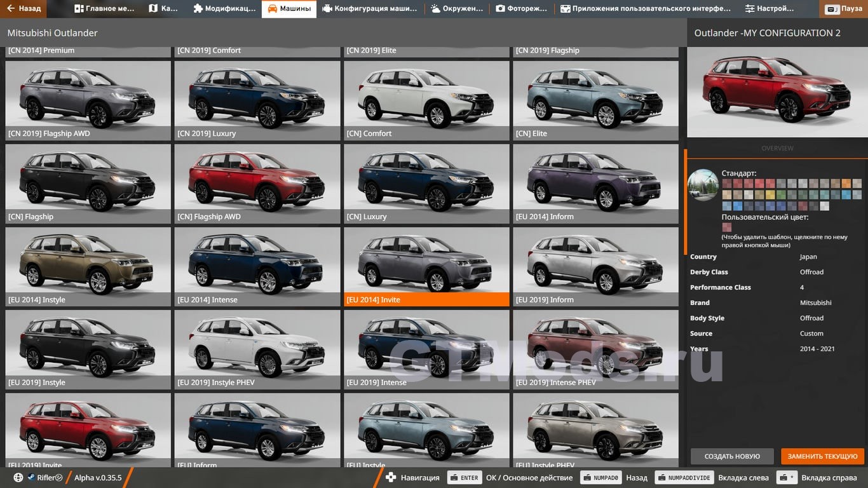Image resolution: width=868 pixels, height=488 pixels.
Task: Open Конфигурация машины tab
Action: click(x=370, y=9)
